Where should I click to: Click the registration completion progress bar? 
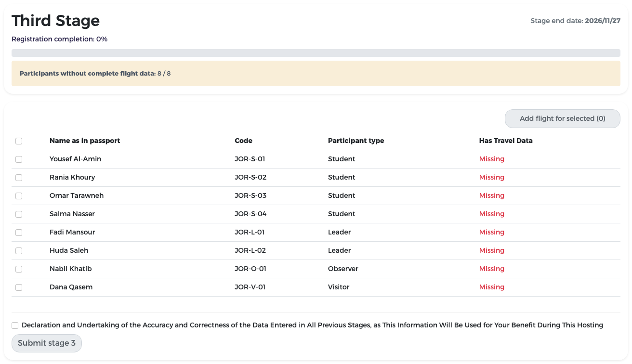click(316, 53)
